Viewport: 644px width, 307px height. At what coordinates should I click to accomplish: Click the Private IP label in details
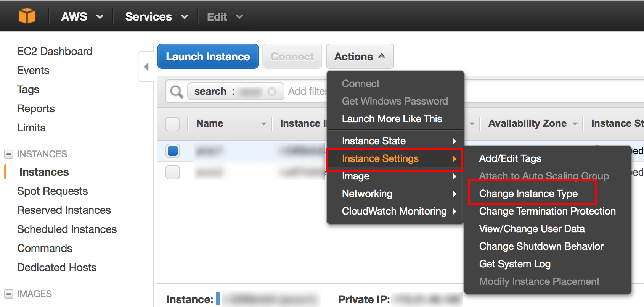click(364, 300)
